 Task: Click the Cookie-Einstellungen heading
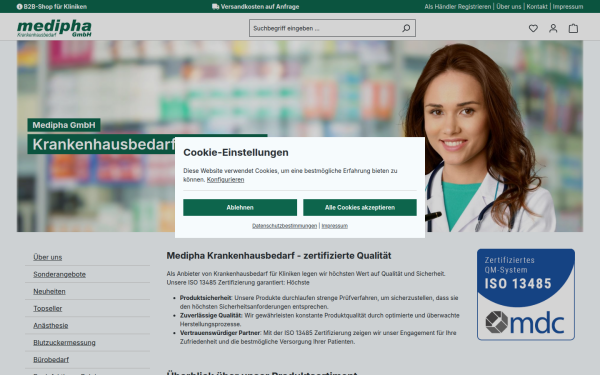pos(236,152)
